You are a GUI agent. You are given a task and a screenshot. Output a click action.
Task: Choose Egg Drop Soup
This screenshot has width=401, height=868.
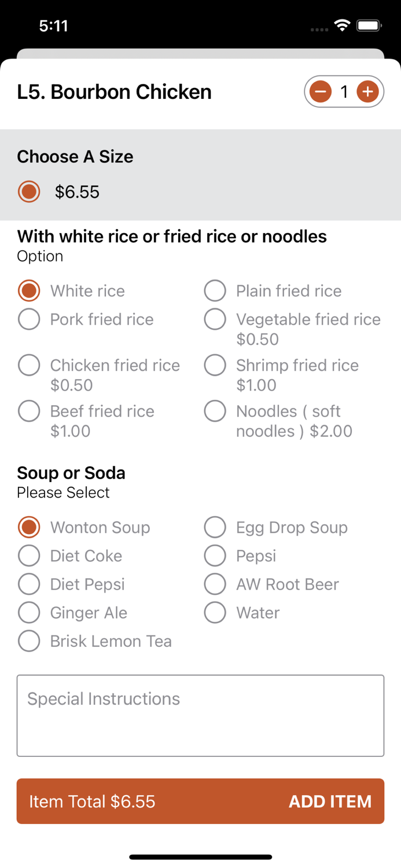point(215,527)
